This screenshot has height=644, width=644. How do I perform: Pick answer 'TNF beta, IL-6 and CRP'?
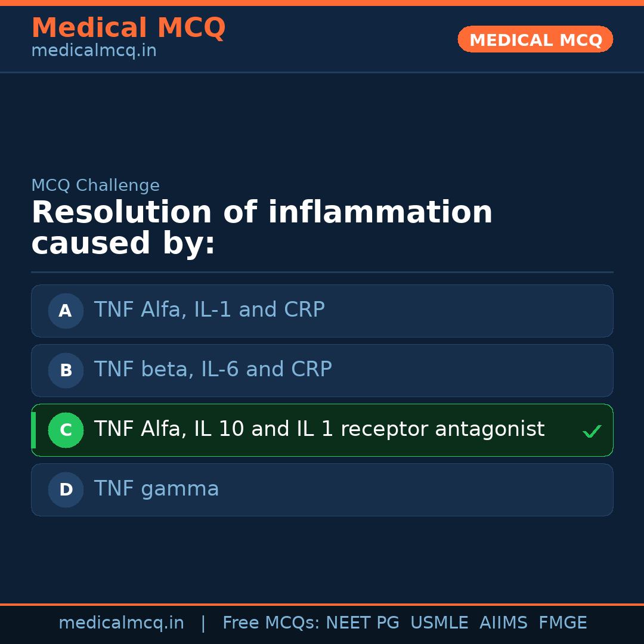(213, 370)
